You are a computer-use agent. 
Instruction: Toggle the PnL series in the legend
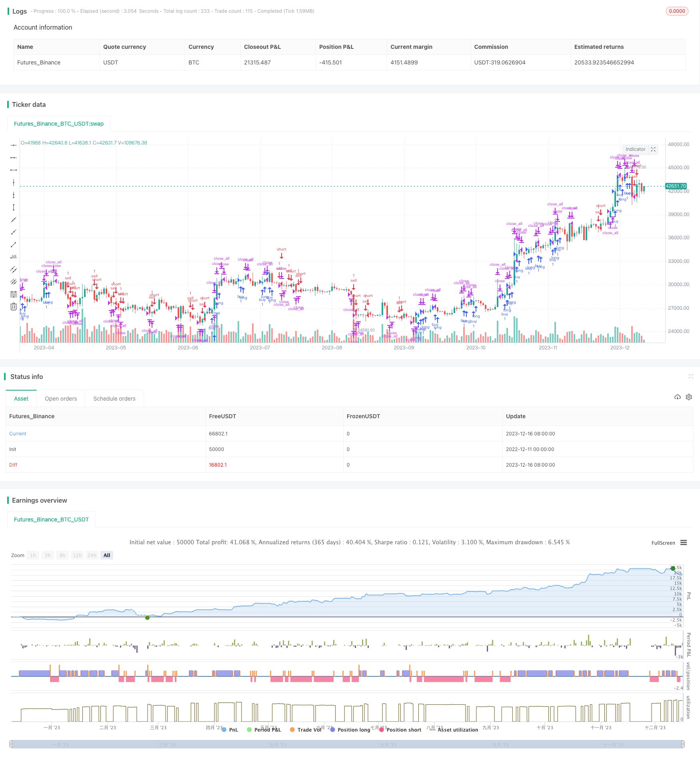click(230, 730)
